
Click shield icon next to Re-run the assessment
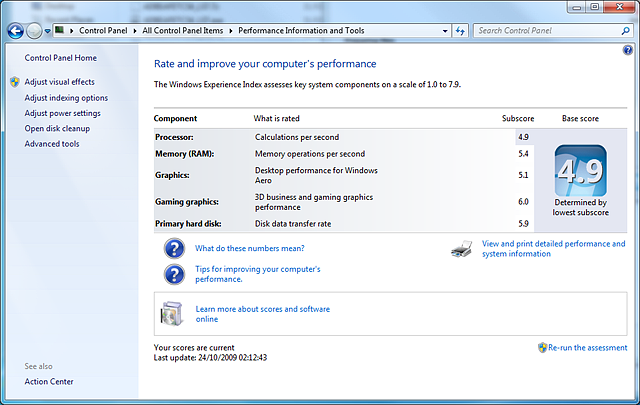pyautogui.click(x=542, y=348)
